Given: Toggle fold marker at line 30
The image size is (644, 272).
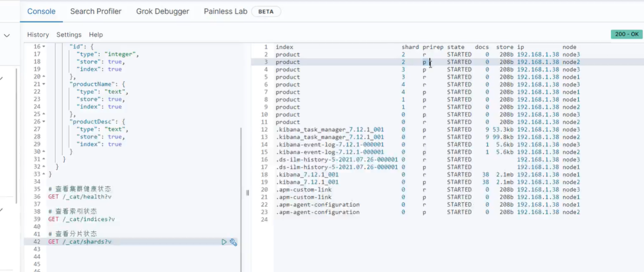Looking at the screenshot, I should (x=44, y=152).
